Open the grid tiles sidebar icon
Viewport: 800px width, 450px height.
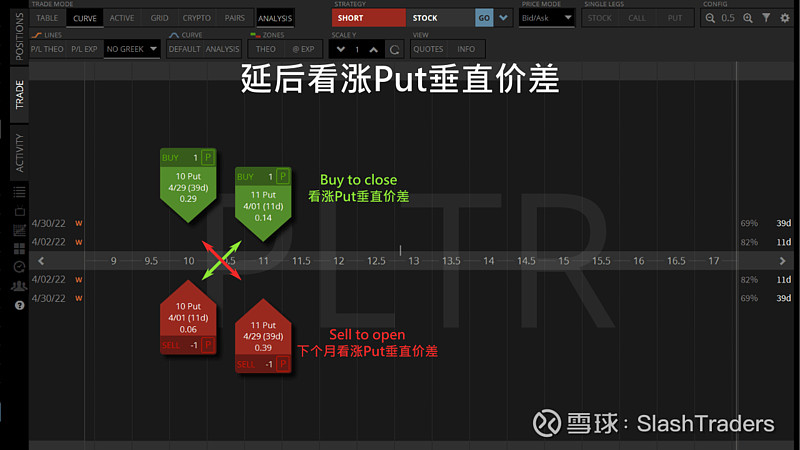(19, 248)
